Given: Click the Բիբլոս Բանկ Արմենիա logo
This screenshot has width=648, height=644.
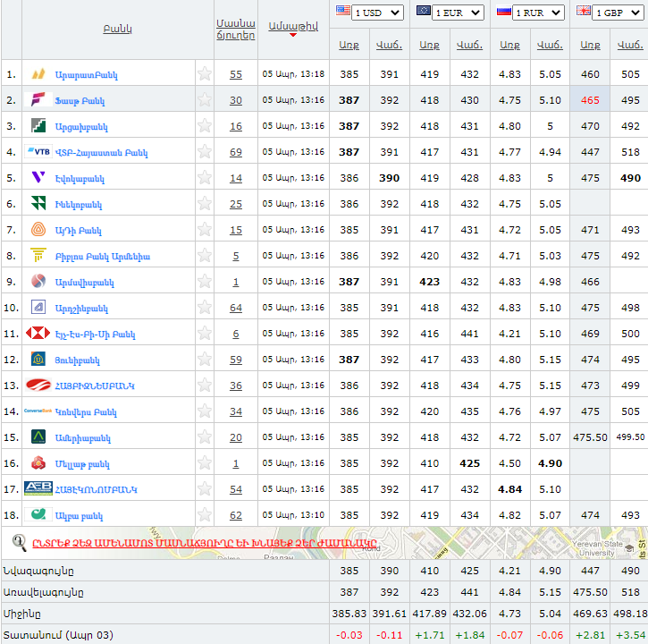Looking at the screenshot, I should (x=38, y=255).
